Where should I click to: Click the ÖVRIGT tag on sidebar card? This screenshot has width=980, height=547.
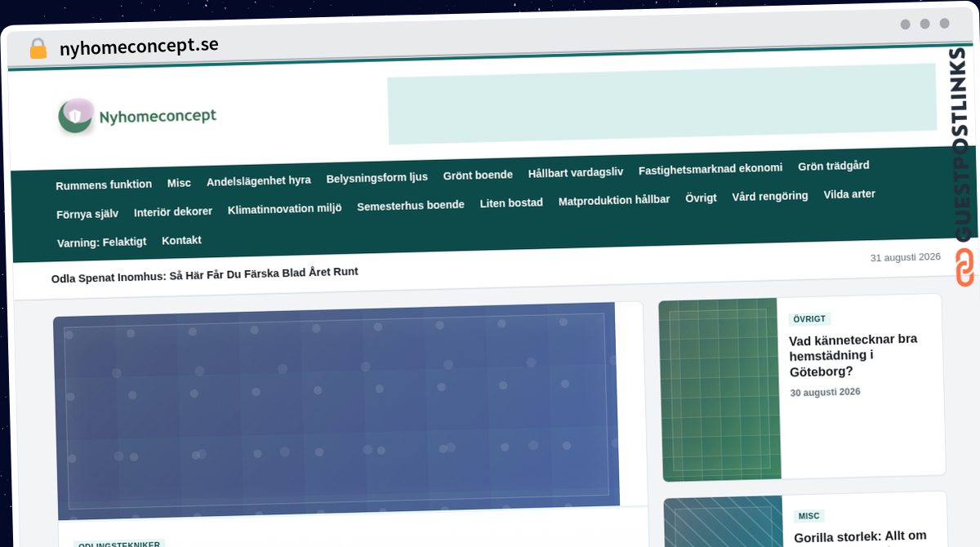(809, 319)
